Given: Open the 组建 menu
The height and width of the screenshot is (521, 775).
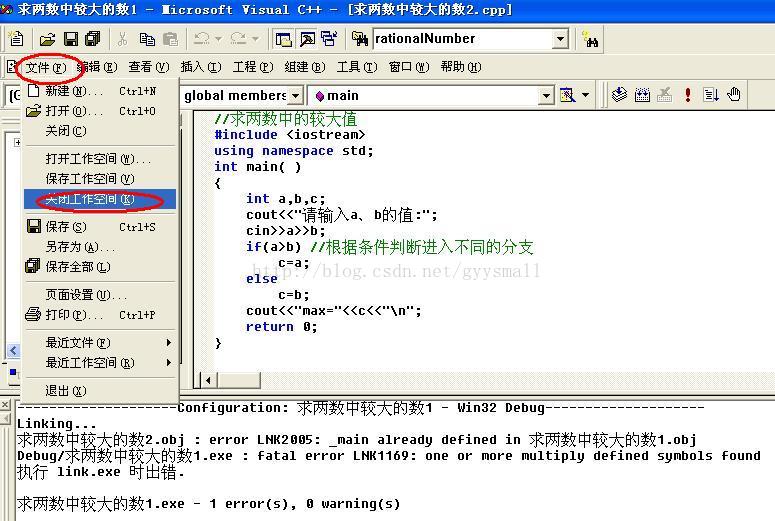Looking at the screenshot, I should coord(304,67).
